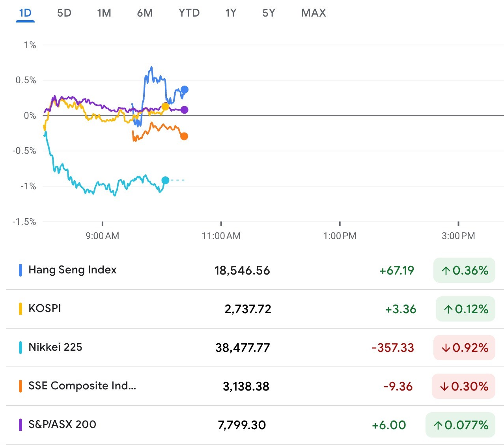Click the yellow KOSPI color marker

(x=21, y=309)
